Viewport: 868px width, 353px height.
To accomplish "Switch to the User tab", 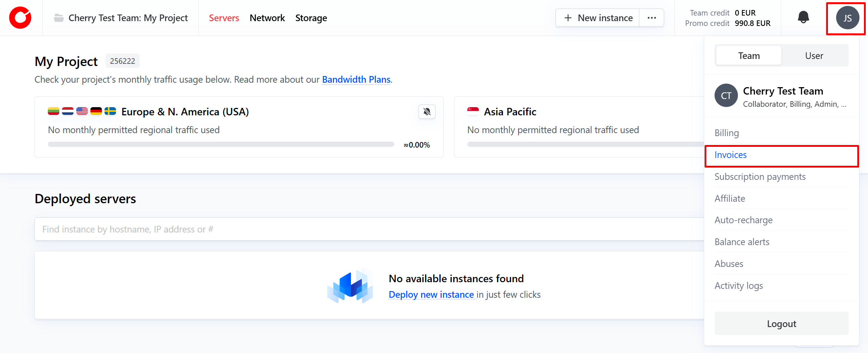I will (x=814, y=56).
